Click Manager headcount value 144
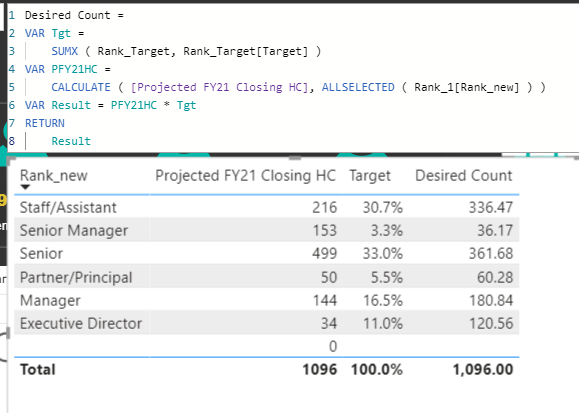This screenshot has width=579, height=413. pos(324,300)
